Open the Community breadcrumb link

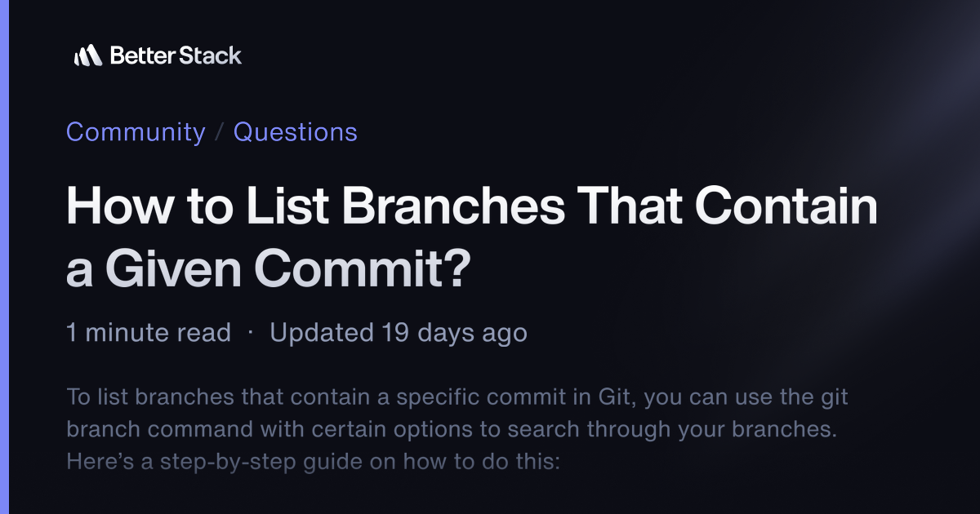coord(136,132)
